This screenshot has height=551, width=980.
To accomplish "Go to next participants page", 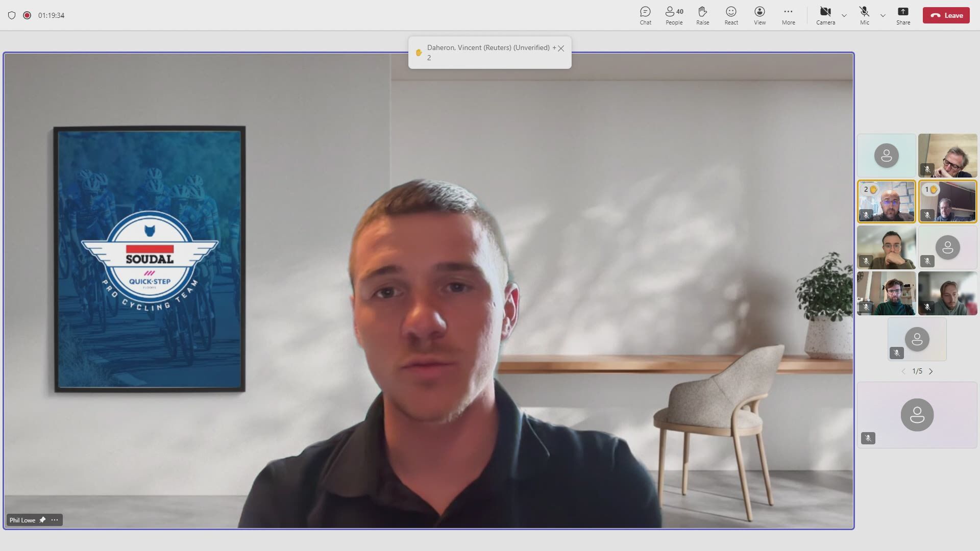I will (x=931, y=371).
